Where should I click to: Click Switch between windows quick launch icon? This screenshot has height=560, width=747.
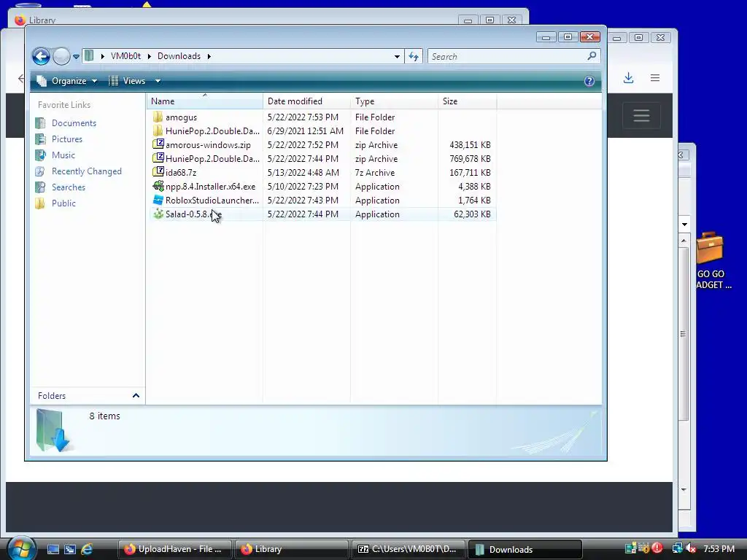[70, 550]
